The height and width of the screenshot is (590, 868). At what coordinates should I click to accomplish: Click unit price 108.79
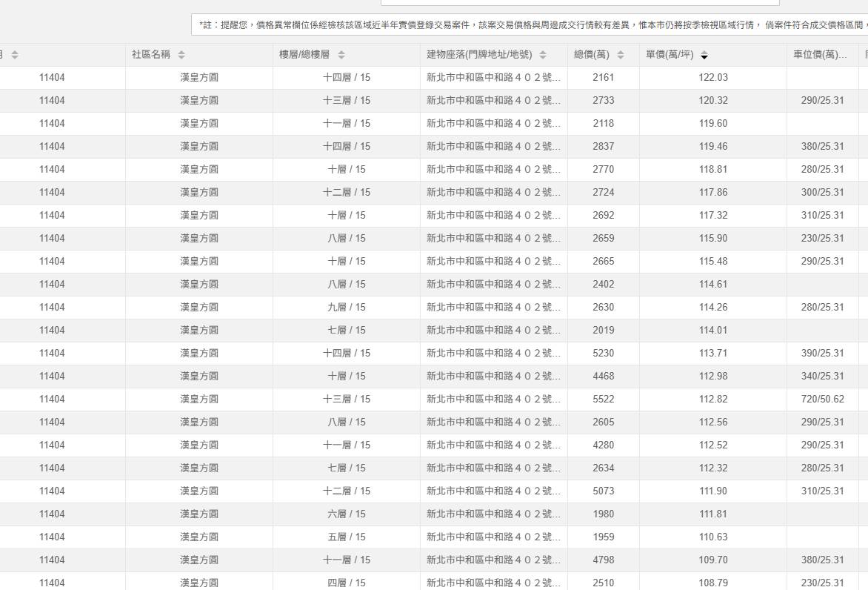pos(713,583)
